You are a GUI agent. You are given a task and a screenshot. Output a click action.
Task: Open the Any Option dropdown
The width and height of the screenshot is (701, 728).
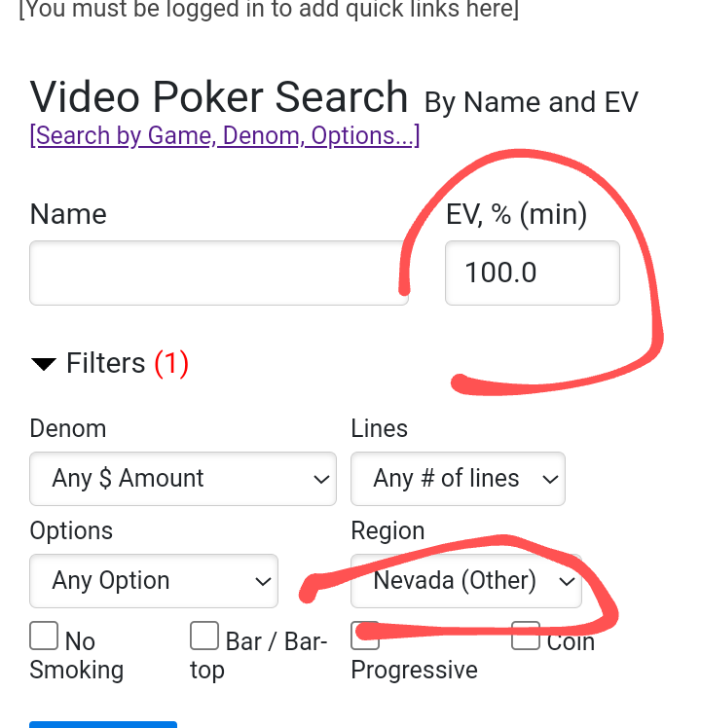pos(154,581)
